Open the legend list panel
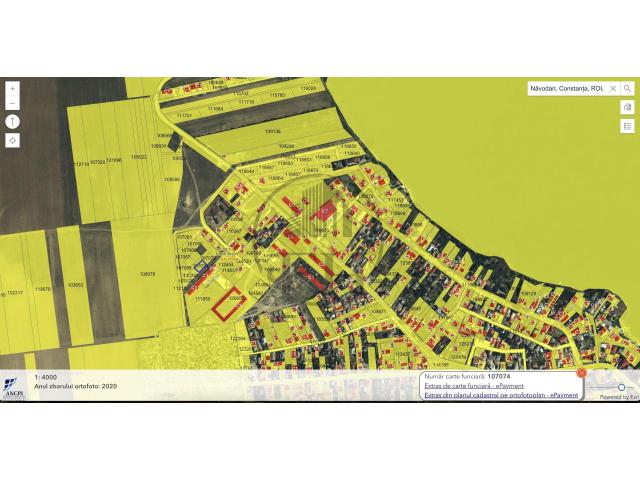The height and width of the screenshot is (480, 640). [x=627, y=126]
